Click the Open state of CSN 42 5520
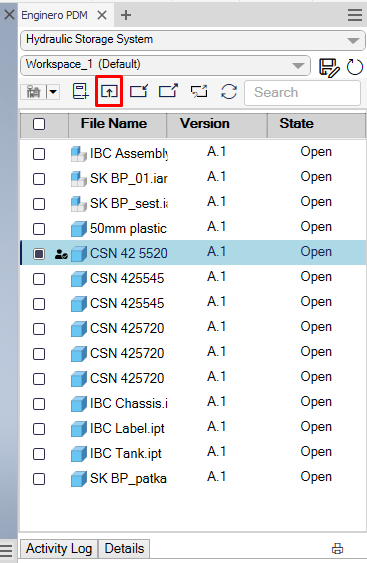This screenshot has height=563, width=367. point(316,252)
